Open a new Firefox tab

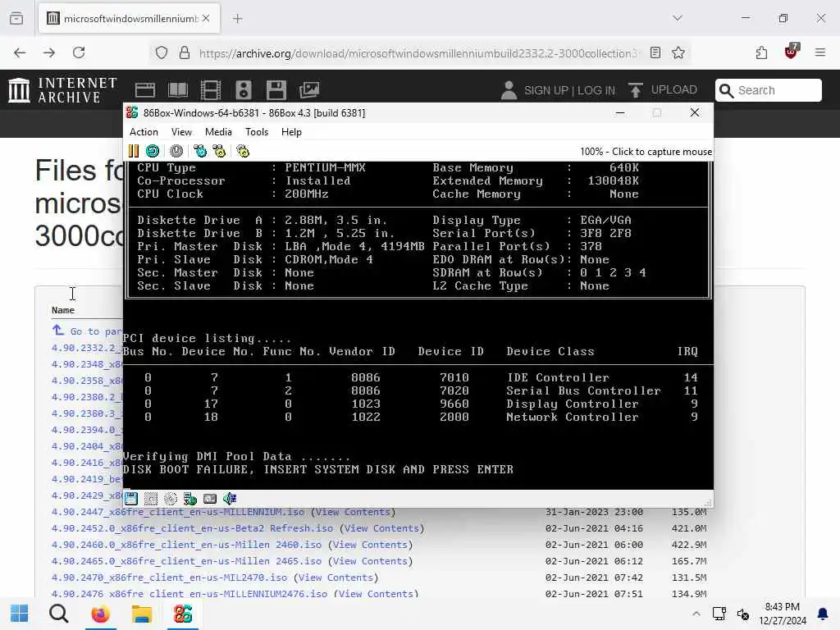(238, 18)
